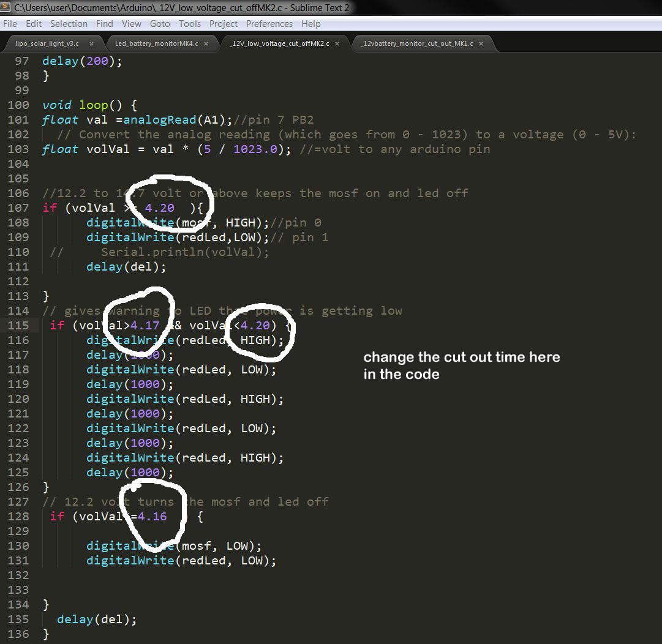Open the Project menu
The height and width of the screenshot is (644, 662).
coord(224,24)
